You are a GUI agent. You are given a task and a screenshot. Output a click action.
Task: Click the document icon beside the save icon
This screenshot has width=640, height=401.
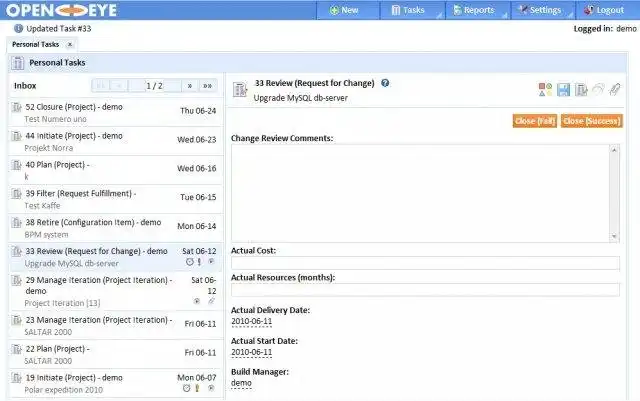581,89
